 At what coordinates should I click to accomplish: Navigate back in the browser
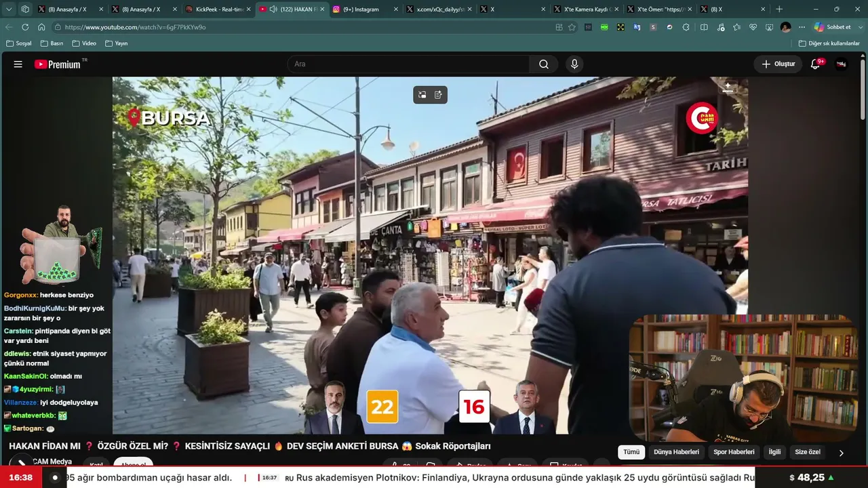click(x=9, y=27)
